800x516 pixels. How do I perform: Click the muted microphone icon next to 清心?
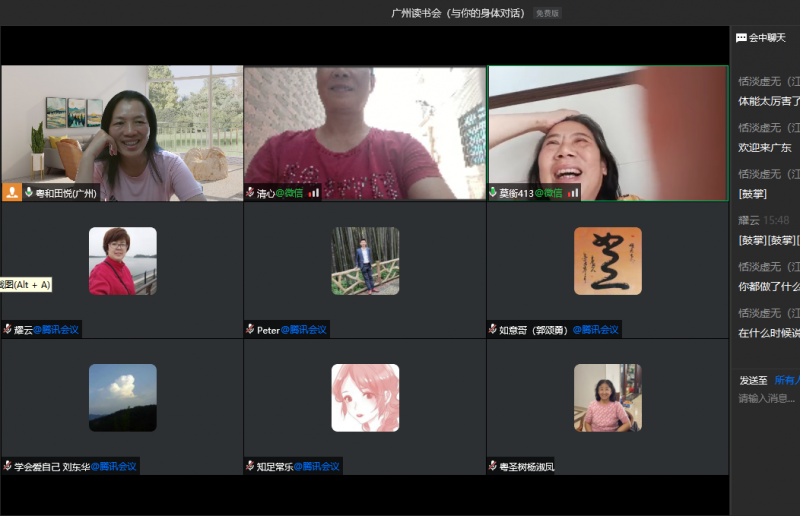(x=250, y=193)
